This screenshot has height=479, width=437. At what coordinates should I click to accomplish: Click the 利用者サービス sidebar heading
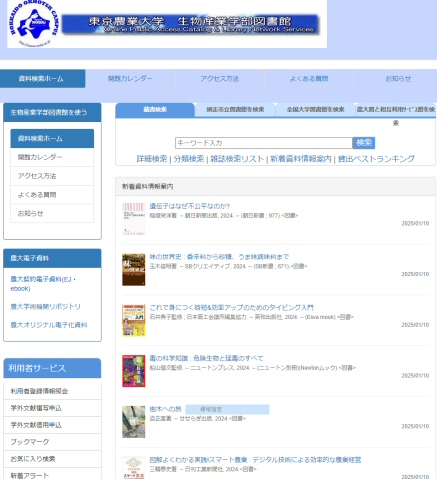click(52, 368)
